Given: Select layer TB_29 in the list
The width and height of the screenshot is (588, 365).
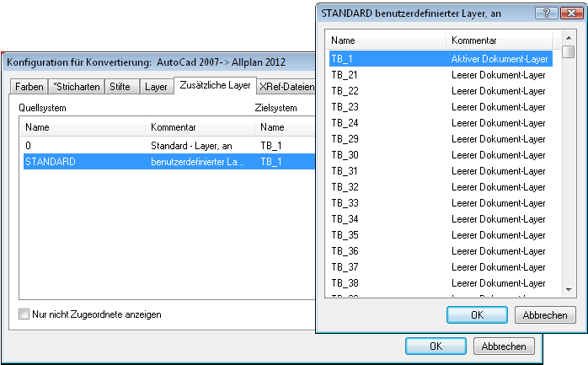Looking at the screenshot, I should click(441, 139).
